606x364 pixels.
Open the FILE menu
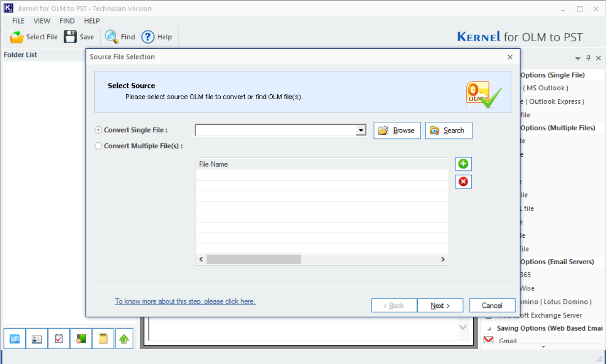pyautogui.click(x=18, y=21)
